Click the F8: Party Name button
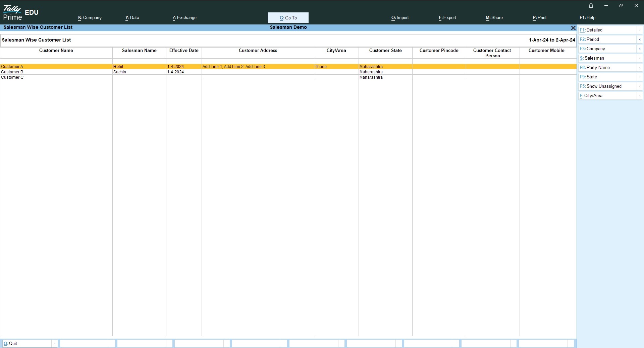The height and width of the screenshot is (348, 644). [607, 68]
